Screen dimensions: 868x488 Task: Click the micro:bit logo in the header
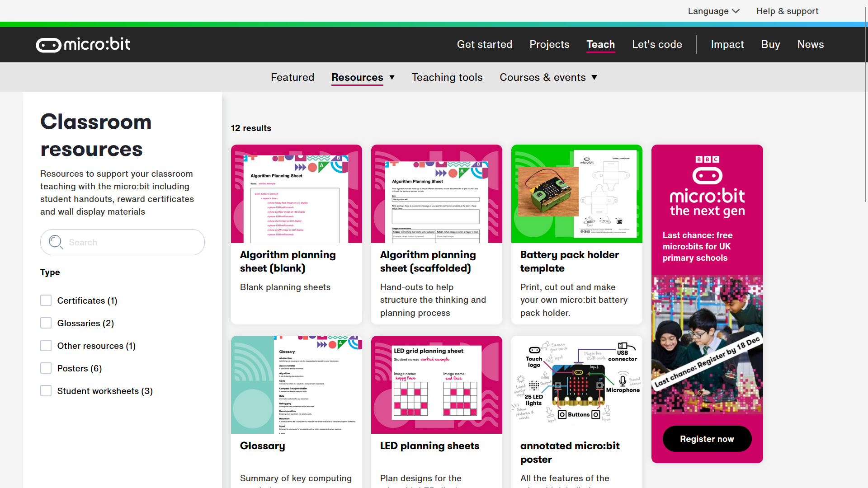pos(83,44)
